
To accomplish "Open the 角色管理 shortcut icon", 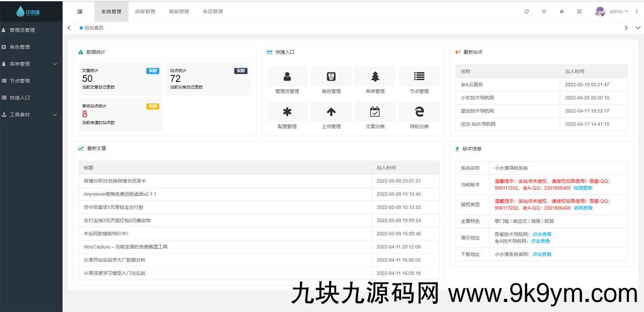I will 331,76.
